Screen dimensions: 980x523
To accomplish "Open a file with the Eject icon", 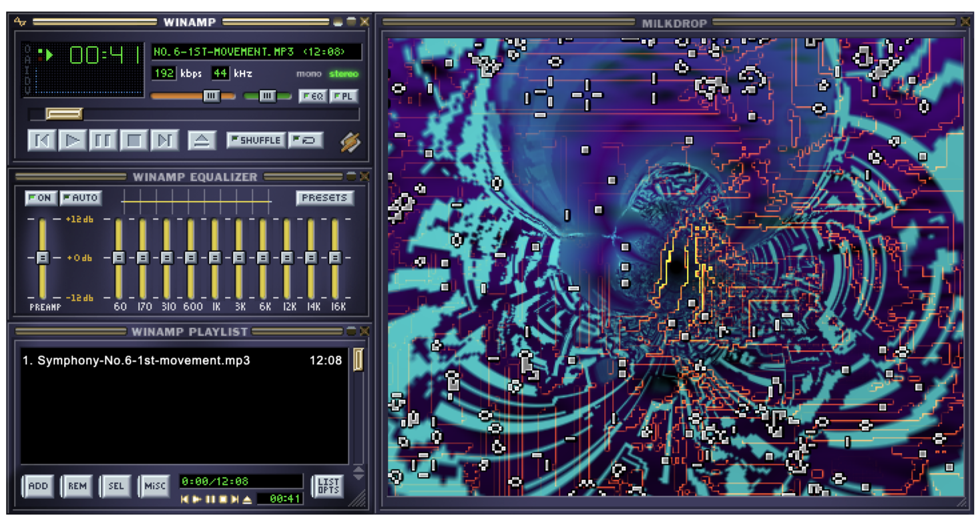I will (x=202, y=140).
